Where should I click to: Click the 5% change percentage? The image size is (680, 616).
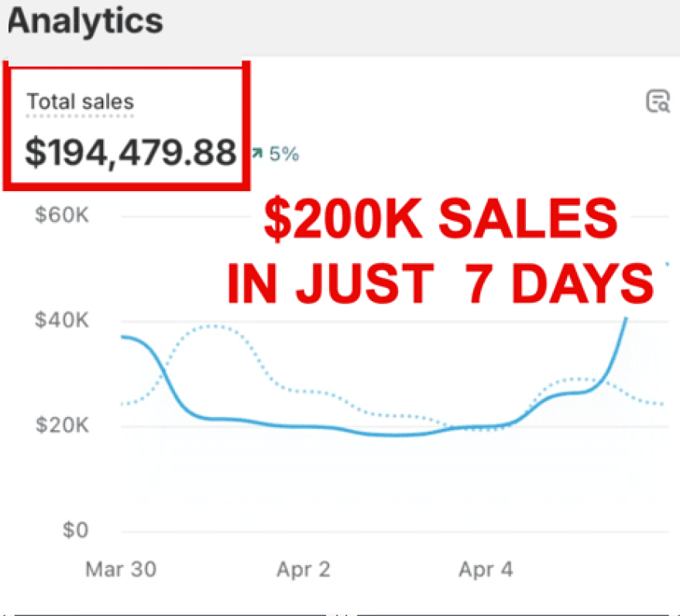coord(284,154)
